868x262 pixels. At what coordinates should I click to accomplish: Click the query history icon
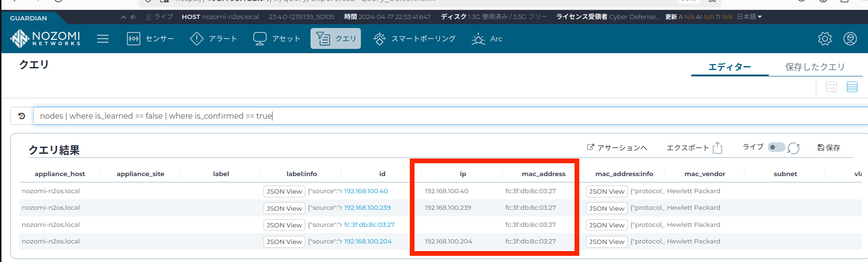(x=22, y=116)
